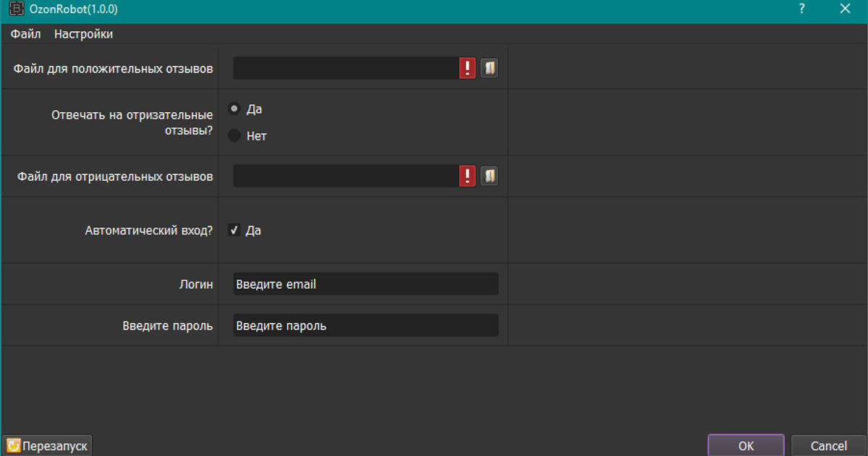
Task: Click the "Перезапуск" restart button
Action: 48,446
